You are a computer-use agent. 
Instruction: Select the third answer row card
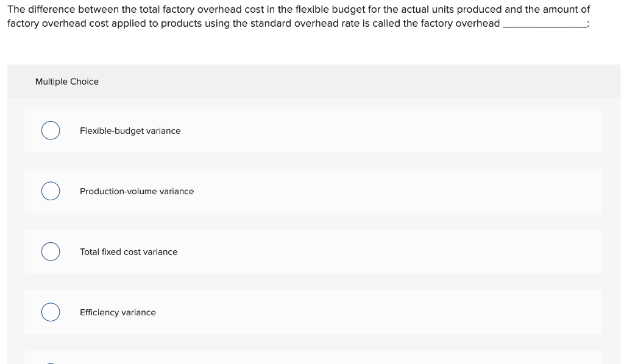point(313,251)
